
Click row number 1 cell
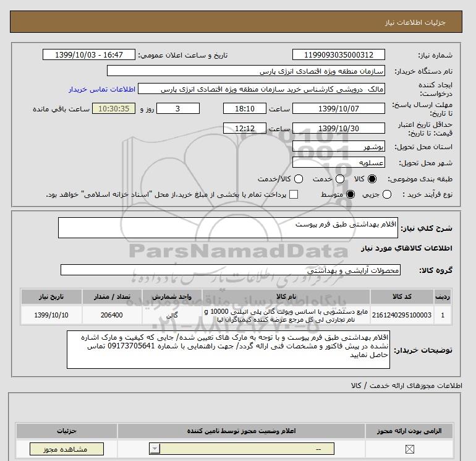tap(443, 315)
